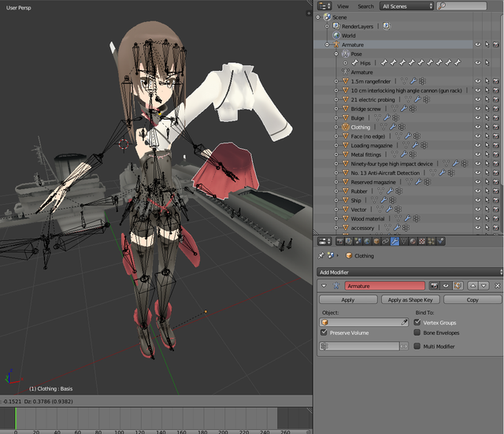Expand the Clothing tree node

tap(336, 127)
